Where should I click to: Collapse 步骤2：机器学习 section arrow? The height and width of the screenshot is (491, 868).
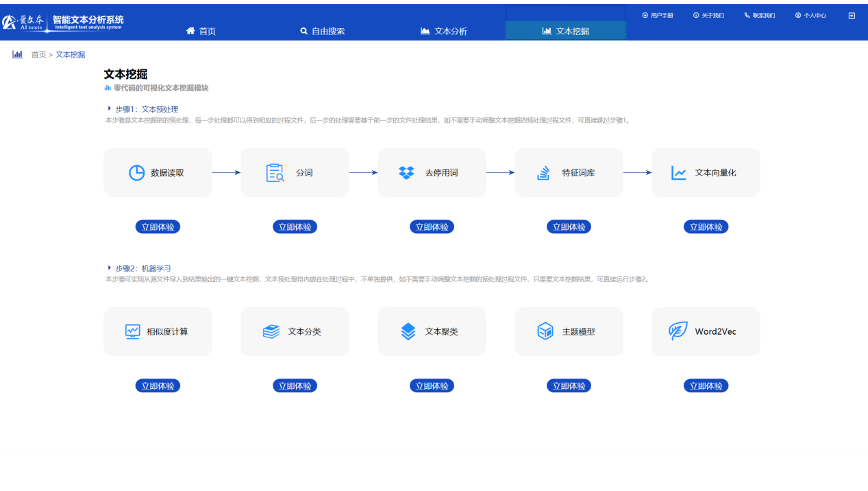[x=109, y=267]
